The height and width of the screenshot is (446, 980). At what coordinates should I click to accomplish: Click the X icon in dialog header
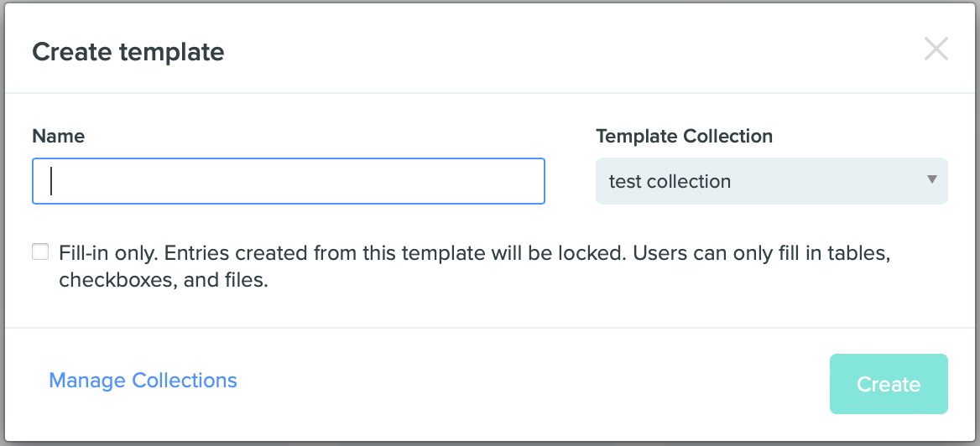point(936,49)
